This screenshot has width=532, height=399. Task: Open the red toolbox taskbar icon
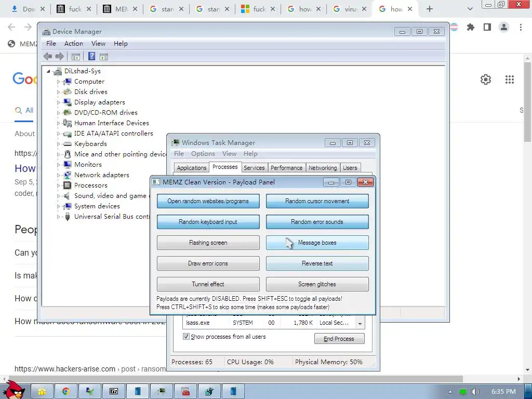point(185,392)
